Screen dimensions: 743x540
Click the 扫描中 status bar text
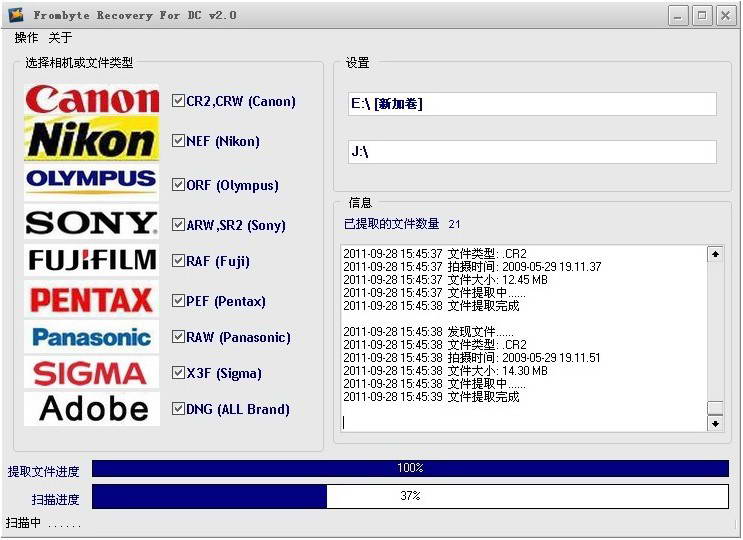[x=43, y=523]
